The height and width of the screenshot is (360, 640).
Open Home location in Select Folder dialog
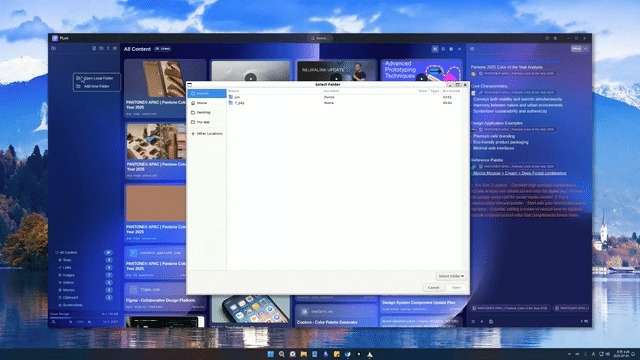coord(207,103)
